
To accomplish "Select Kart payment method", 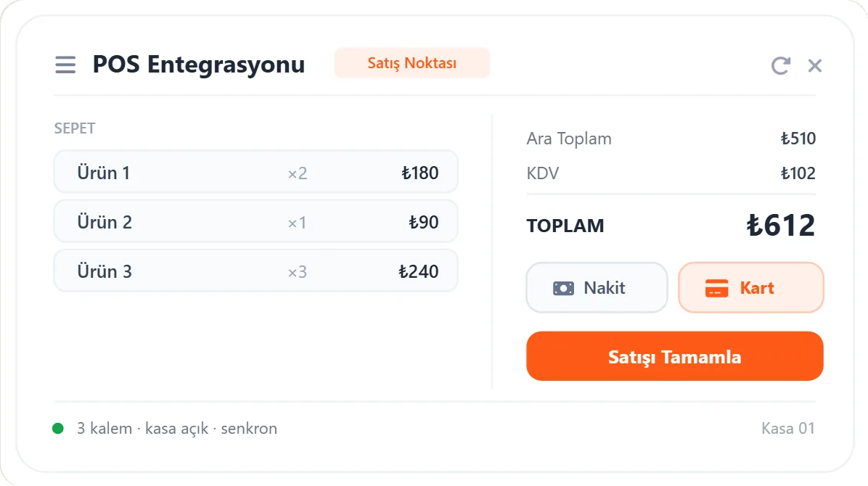I will click(x=750, y=288).
